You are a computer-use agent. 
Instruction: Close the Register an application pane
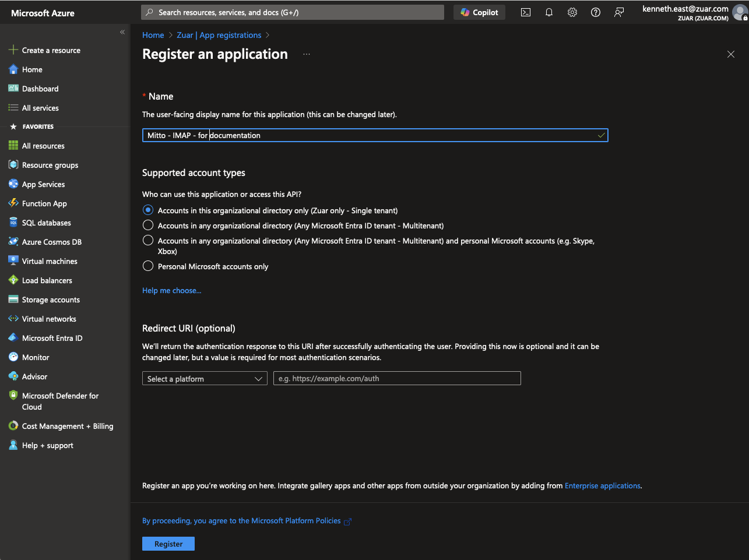(731, 54)
